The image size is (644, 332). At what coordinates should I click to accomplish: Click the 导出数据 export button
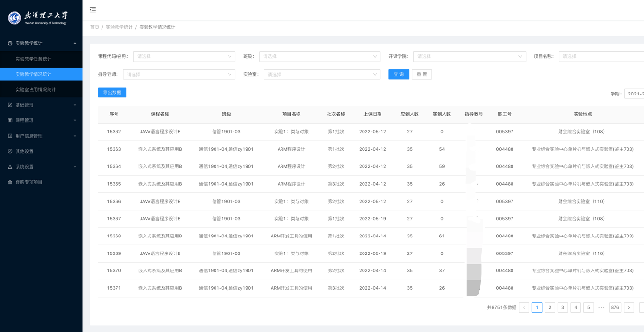point(112,92)
